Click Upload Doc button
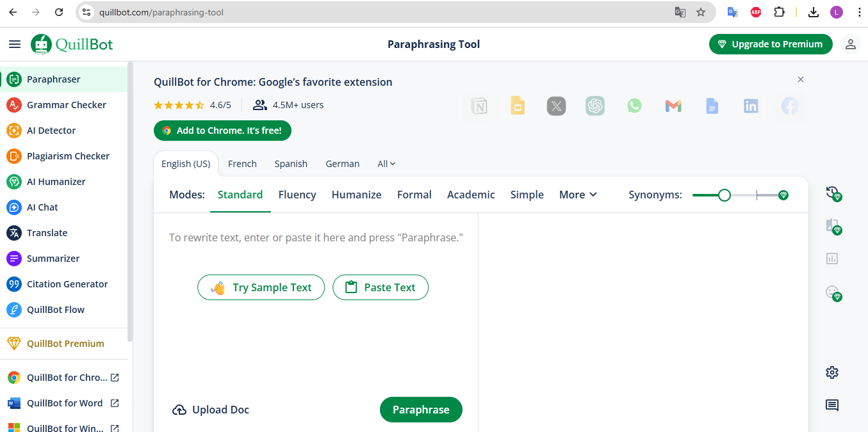Viewport: 868px width, 432px height. 211,410
